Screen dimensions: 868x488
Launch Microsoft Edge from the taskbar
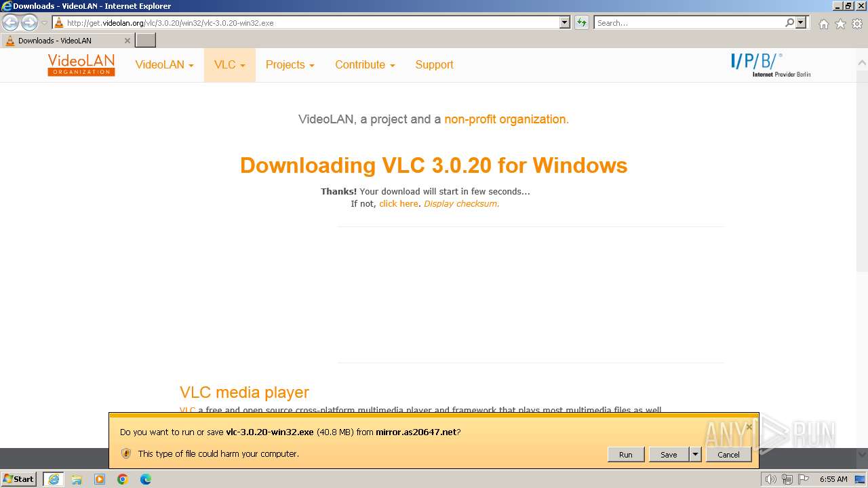click(x=146, y=479)
